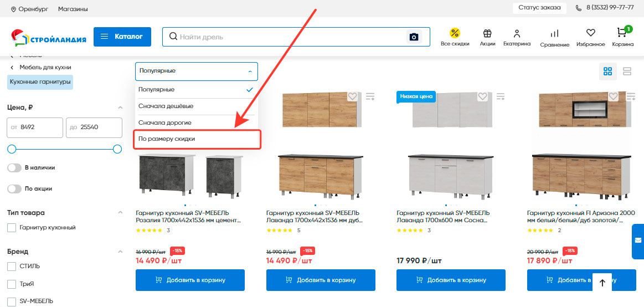The width and height of the screenshot is (644, 307).
Task: Switch to grid view icon
Action: point(607,71)
